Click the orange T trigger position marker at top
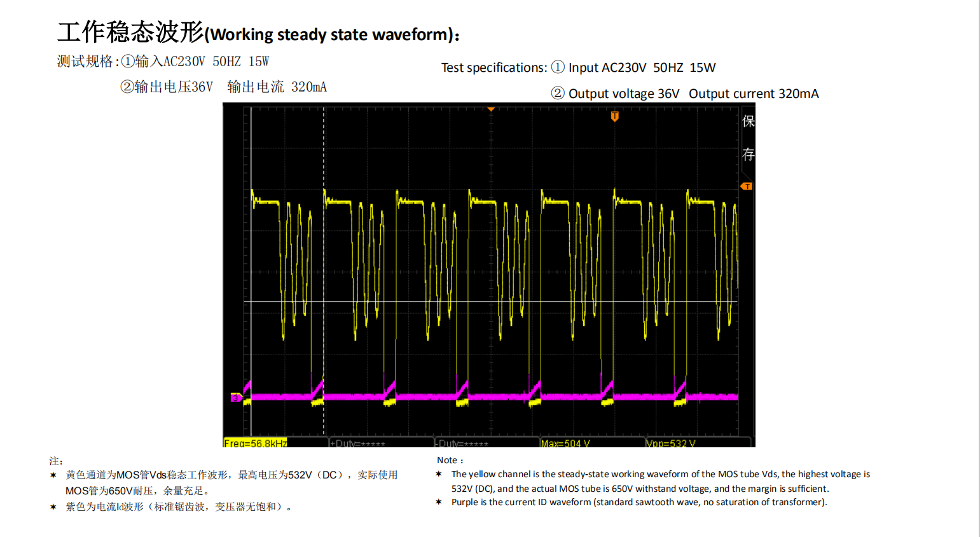This screenshot has width=980, height=537. pos(614,116)
